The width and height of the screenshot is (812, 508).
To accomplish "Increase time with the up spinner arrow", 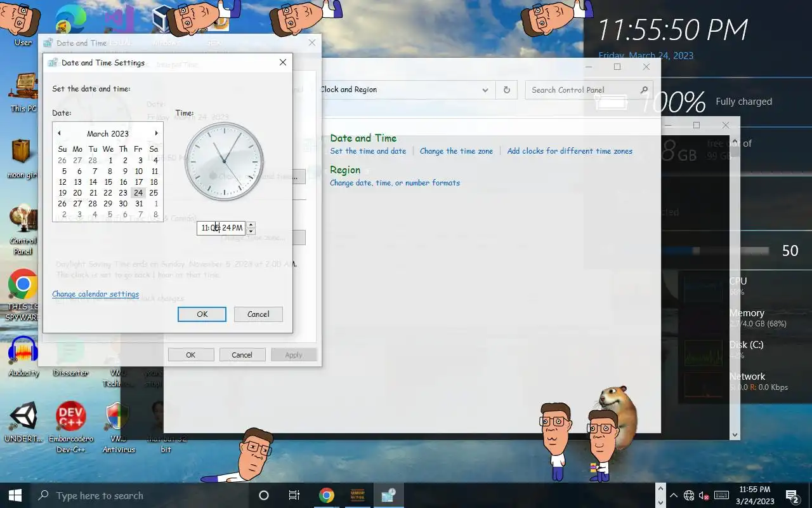I will point(251,225).
